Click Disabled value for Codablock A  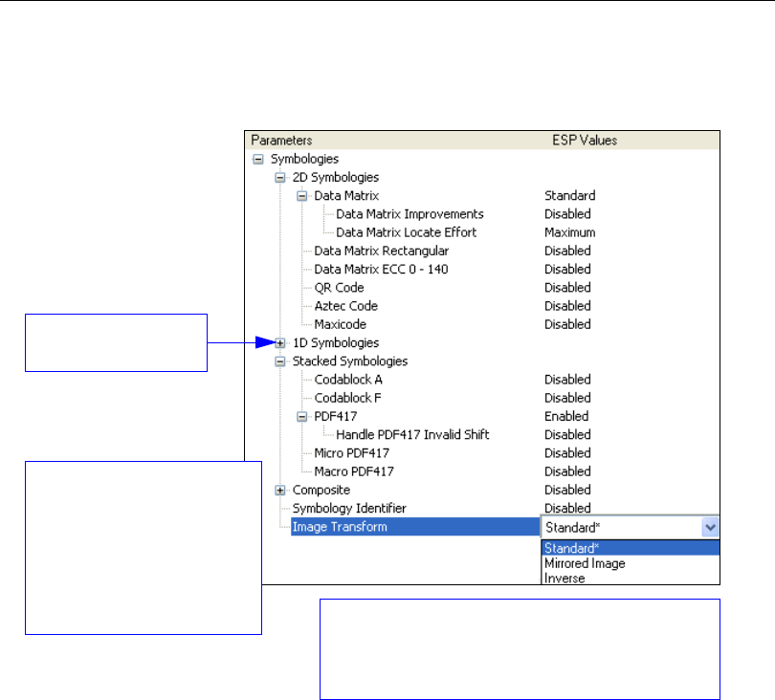tap(567, 380)
